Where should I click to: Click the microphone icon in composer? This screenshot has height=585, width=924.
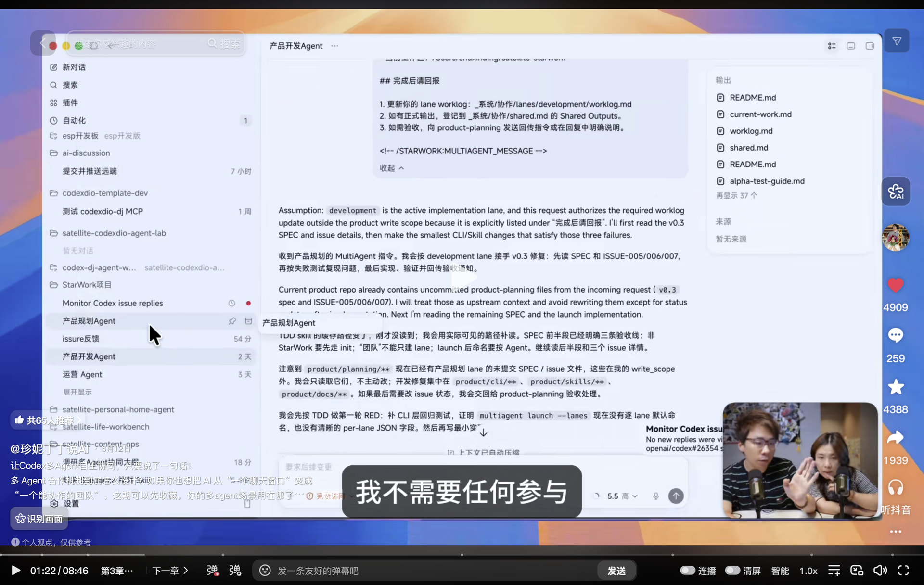tap(655, 496)
